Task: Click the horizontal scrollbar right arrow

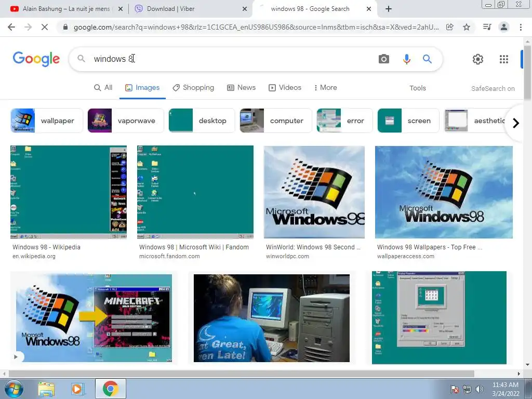Action: coord(519,374)
